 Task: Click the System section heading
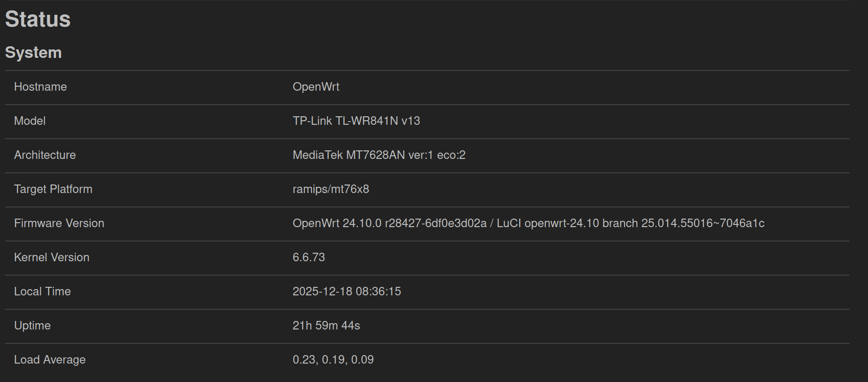[33, 53]
